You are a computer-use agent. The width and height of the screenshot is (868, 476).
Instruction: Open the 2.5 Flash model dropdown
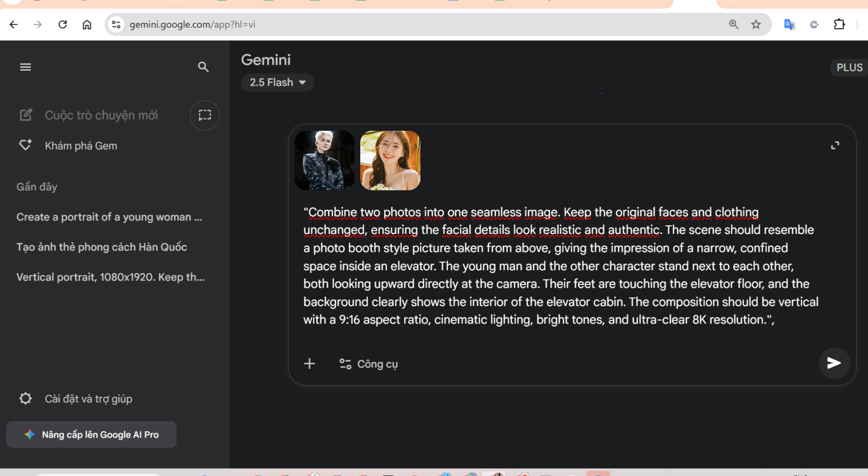click(x=277, y=82)
